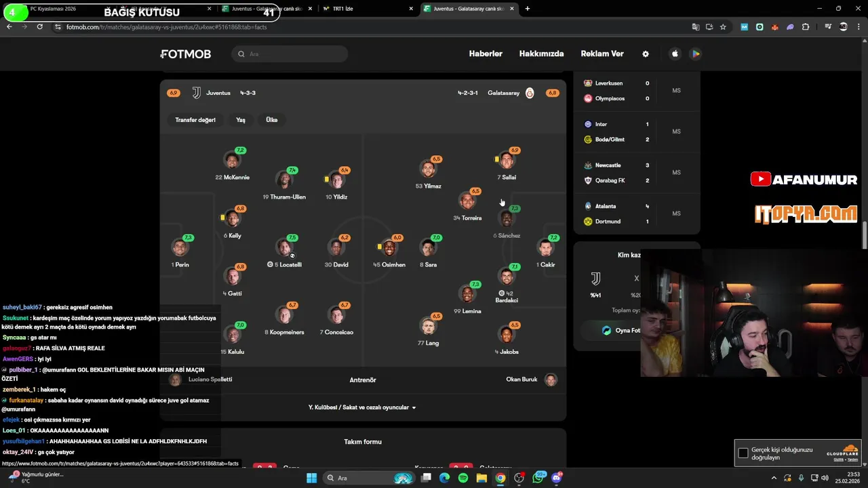
Task: Click the taskbar volume icon
Action: click(x=825, y=478)
